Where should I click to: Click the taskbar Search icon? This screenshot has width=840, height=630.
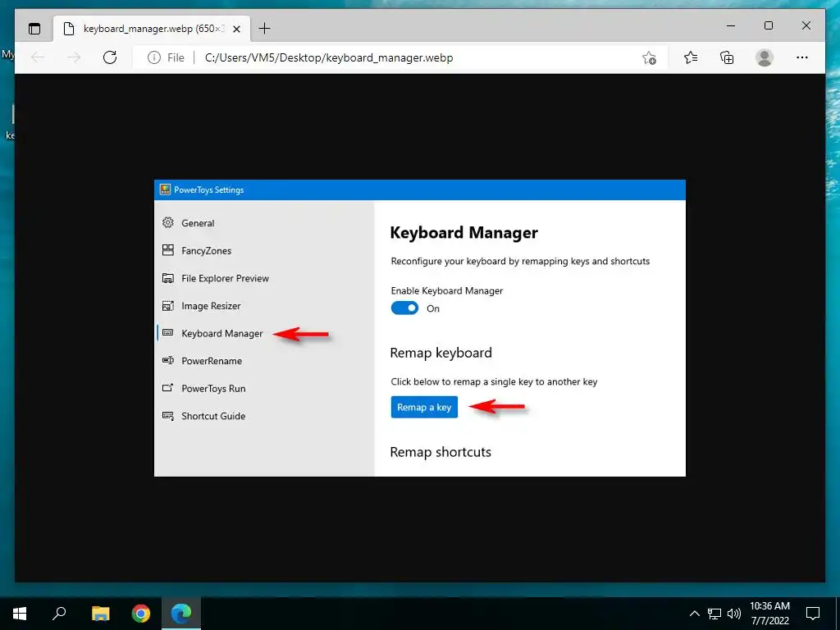[x=59, y=613]
